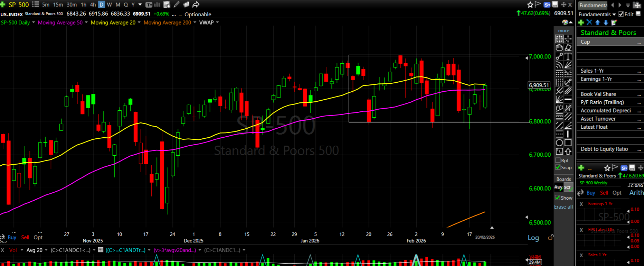
Task: Save the chart with the floppy disk icon
Action: (x=555, y=4)
